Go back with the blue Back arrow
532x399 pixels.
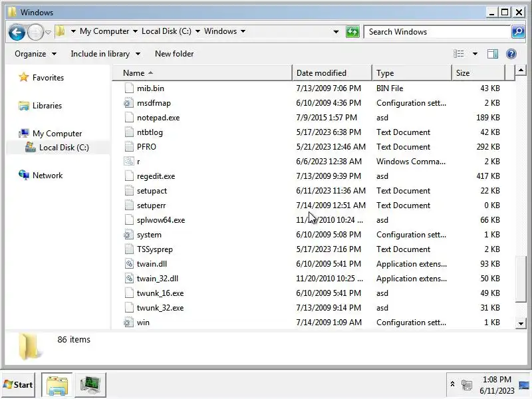click(17, 32)
